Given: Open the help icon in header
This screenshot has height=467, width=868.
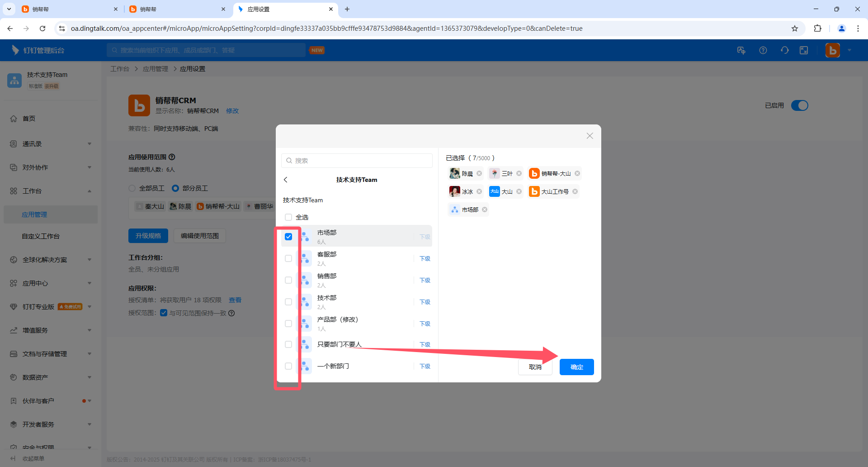Looking at the screenshot, I should [763, 50].
